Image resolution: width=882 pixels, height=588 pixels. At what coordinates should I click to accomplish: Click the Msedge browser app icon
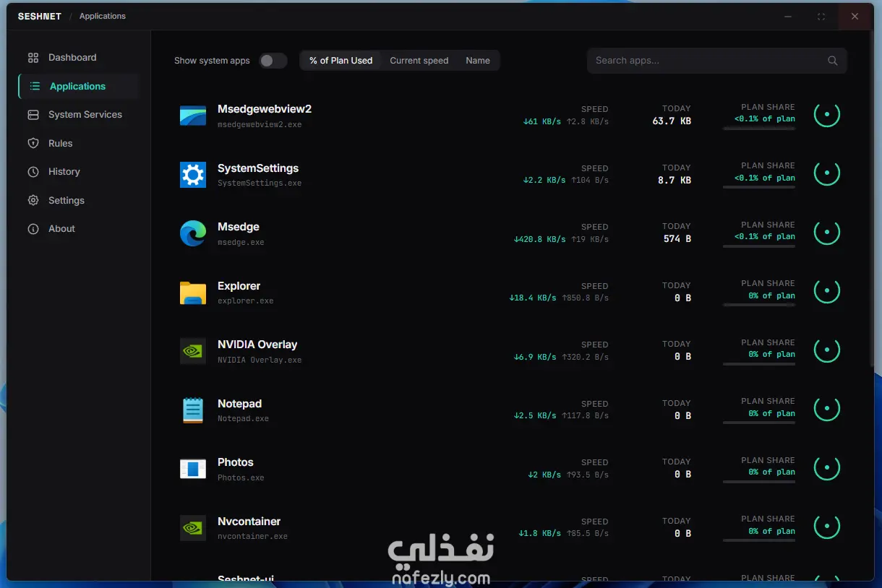click(x=193, y=233)
